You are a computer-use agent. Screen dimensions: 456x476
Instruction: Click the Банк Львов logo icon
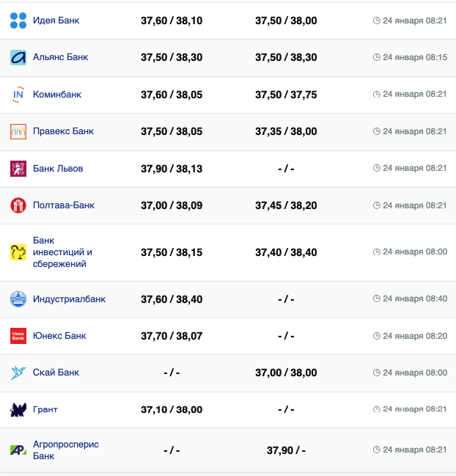click(x=18, y=169)
